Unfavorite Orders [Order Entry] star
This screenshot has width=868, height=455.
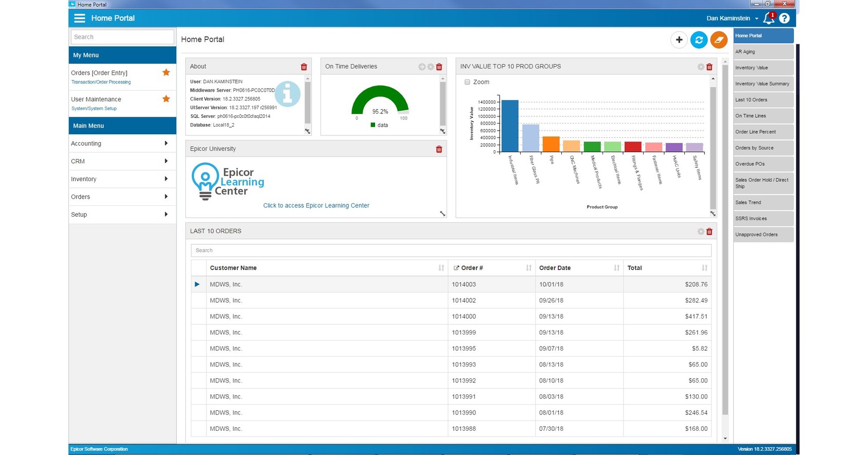point(166,73)
